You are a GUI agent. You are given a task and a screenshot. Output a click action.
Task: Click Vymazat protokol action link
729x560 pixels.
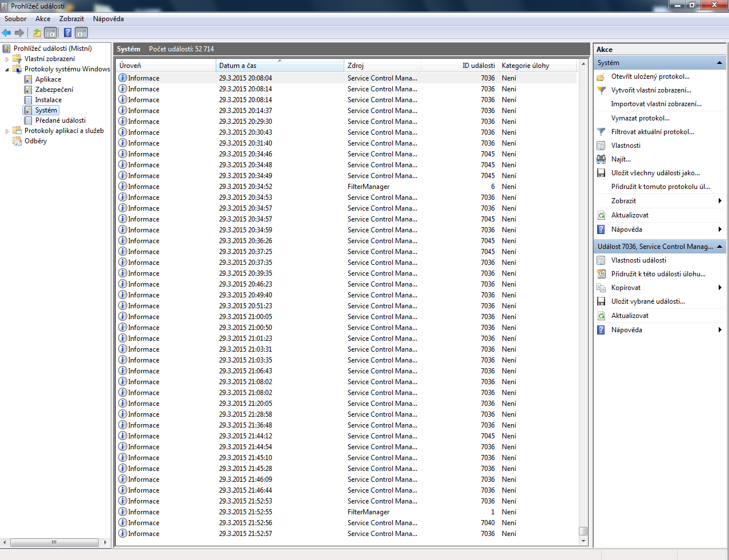tap(641, 118)
